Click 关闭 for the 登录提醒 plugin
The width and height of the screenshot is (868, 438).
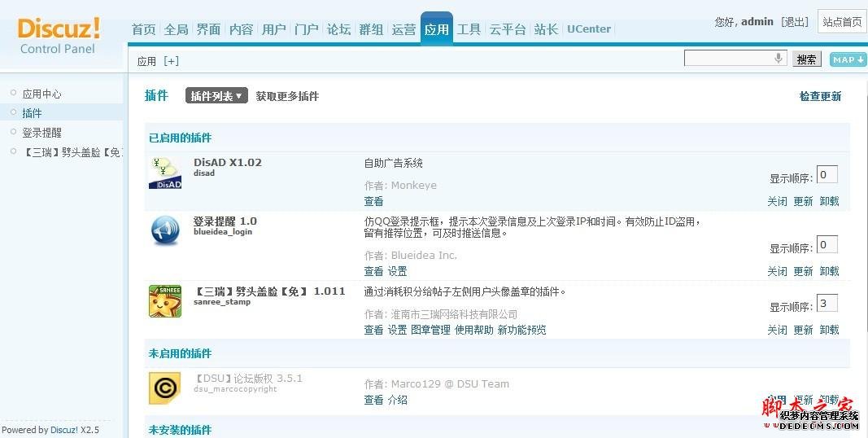777,271
